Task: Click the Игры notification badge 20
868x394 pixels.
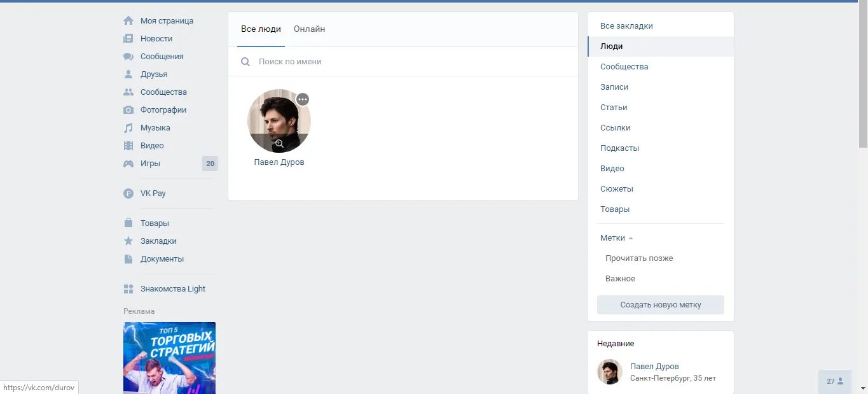Action: [210, 164]
